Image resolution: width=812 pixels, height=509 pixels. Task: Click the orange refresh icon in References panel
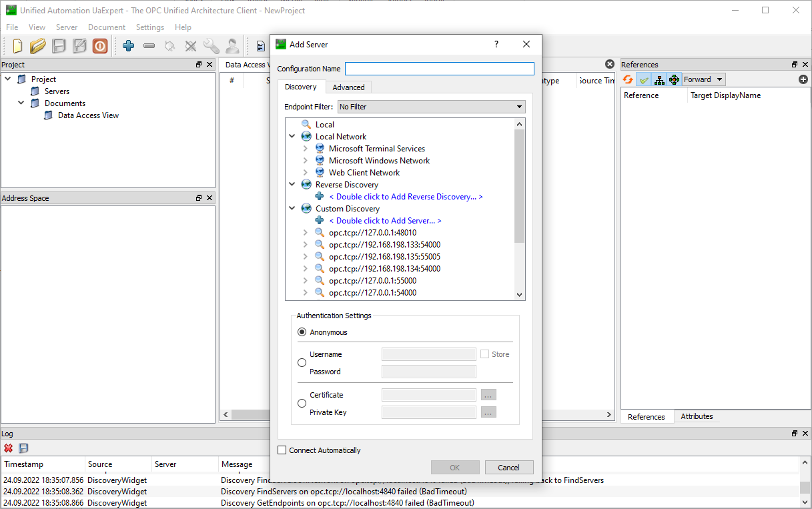[x=628, y=79]
